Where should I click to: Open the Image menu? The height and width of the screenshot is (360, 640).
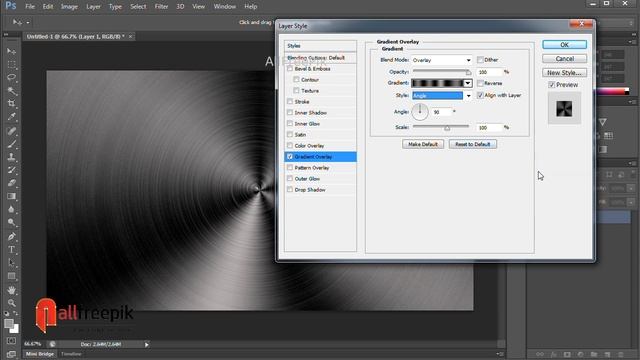tap(69, 7)
